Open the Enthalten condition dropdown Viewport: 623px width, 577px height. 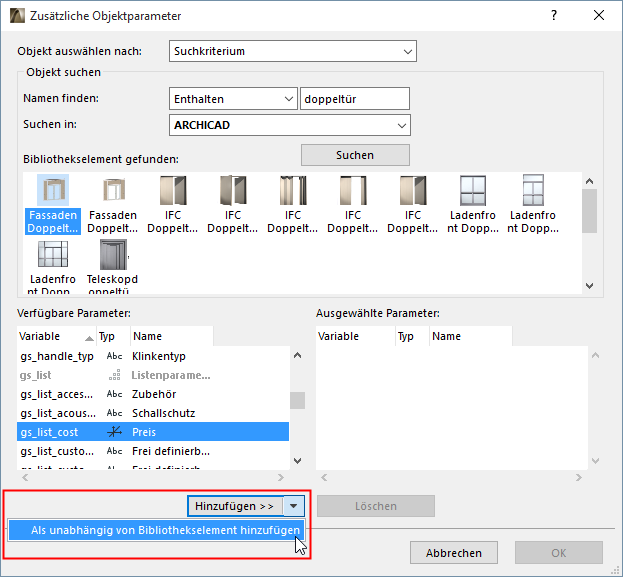(233, 99)
